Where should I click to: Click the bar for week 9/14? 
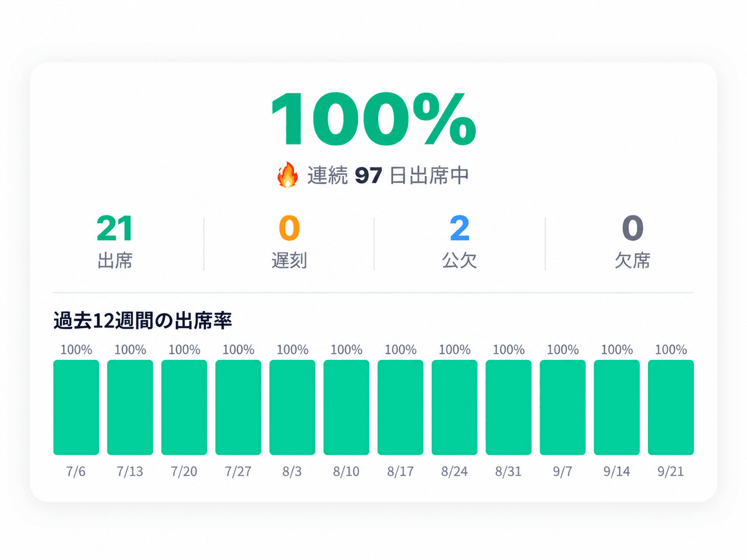pyautogui.click(x=616, y=407)
